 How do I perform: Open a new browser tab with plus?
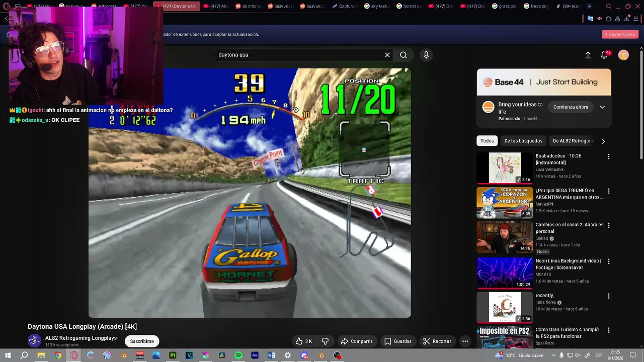589,6
